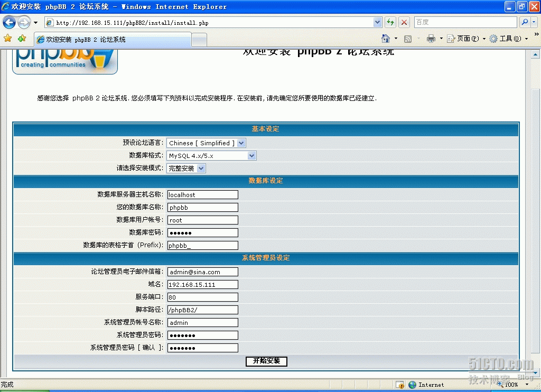Click the IE page icon in address bar
Viewport: 541px width, 392px height.
click(50, 23)
